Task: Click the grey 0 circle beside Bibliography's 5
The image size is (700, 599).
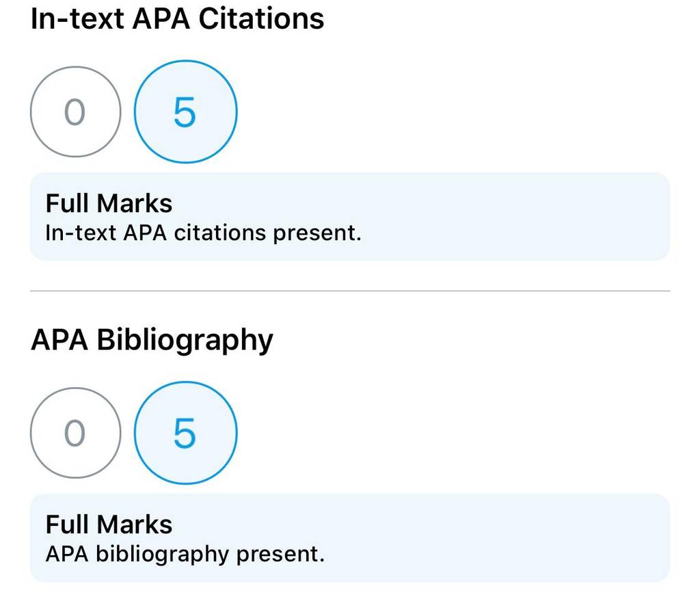Action: [x=75, y=433]
